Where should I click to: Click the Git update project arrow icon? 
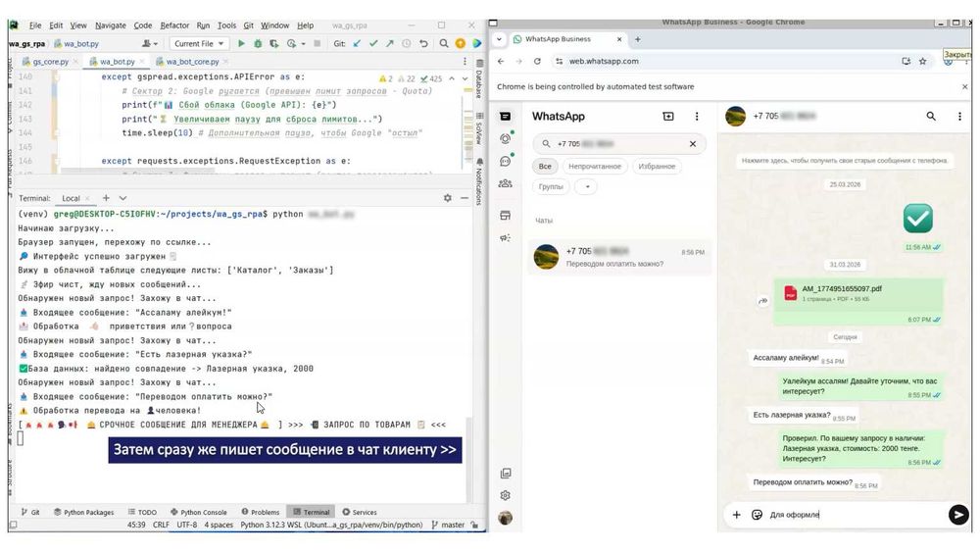click(357, 44)
